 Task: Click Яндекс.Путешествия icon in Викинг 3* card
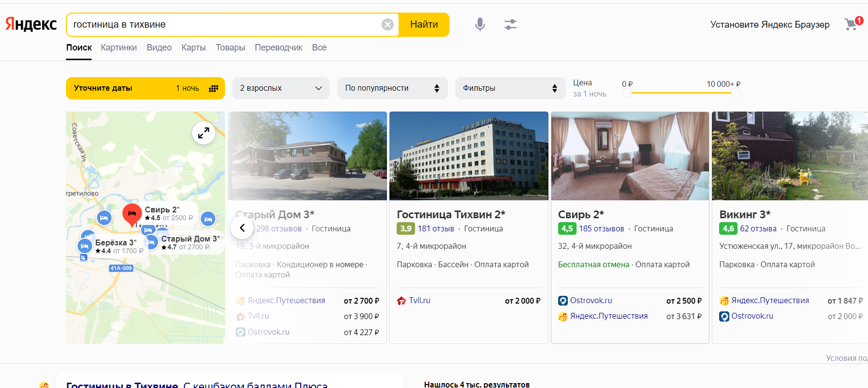[x=724, y=301]
